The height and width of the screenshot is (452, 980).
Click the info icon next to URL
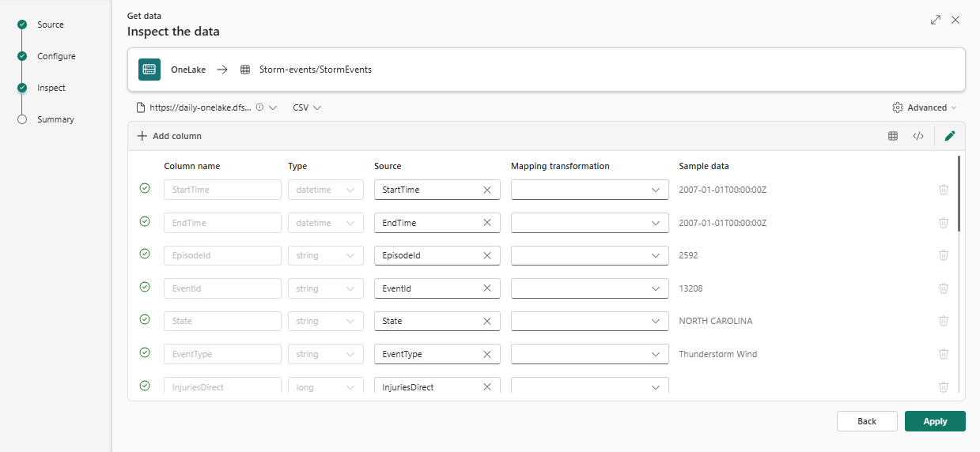pos(260,107)
